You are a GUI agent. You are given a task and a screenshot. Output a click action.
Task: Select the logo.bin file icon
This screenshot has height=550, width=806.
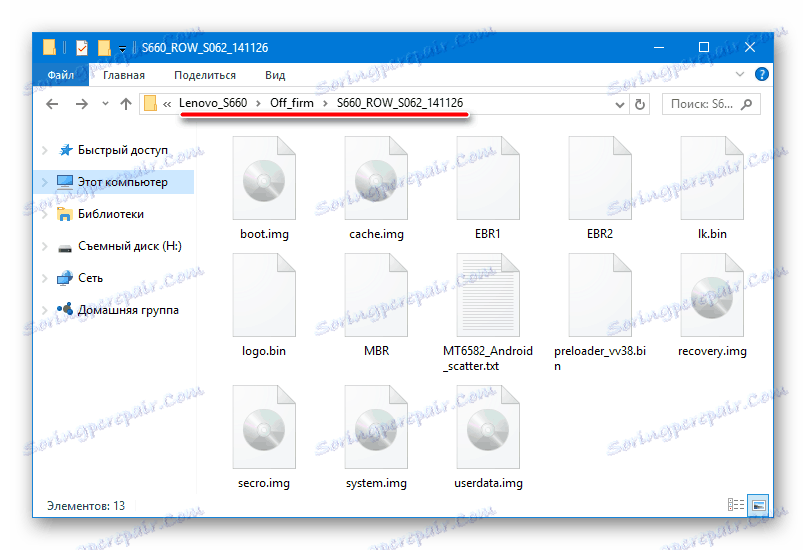pyautogui.click(x=264, y=295)
